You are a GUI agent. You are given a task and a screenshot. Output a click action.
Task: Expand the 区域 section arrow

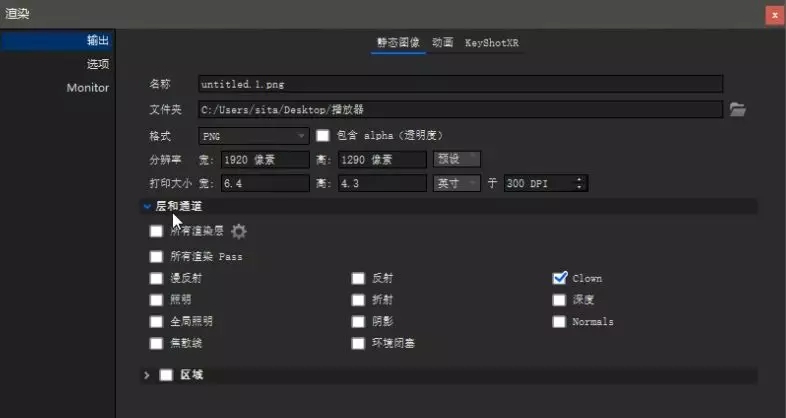coord(147,375)
